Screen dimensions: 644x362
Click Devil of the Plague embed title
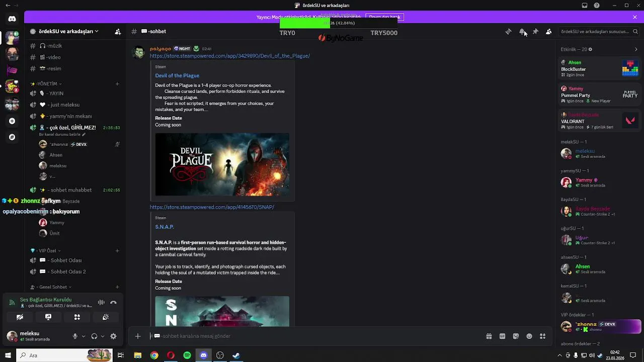tap(177, 75)
